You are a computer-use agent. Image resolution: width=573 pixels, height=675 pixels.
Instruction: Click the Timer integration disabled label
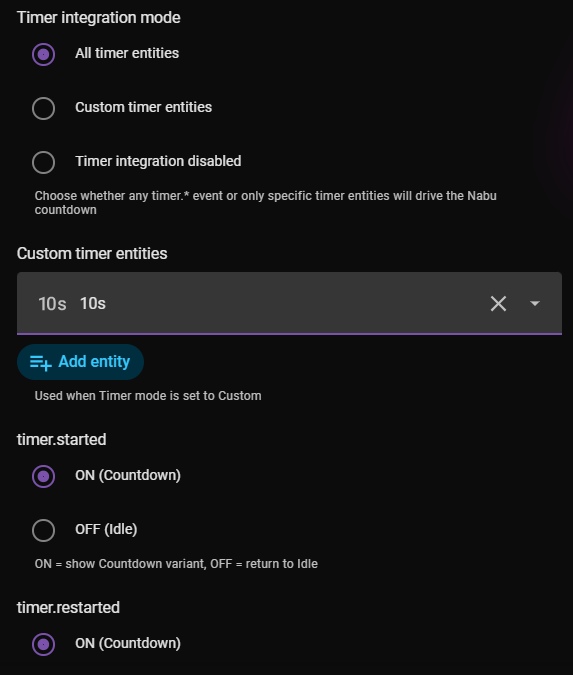click(158, 161)
